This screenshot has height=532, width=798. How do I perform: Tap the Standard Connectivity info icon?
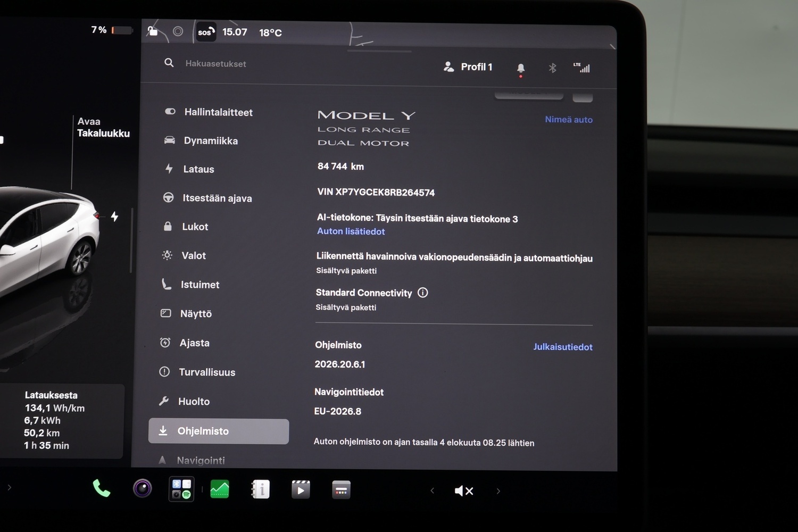pyautogui.click(x=423, y=293)
